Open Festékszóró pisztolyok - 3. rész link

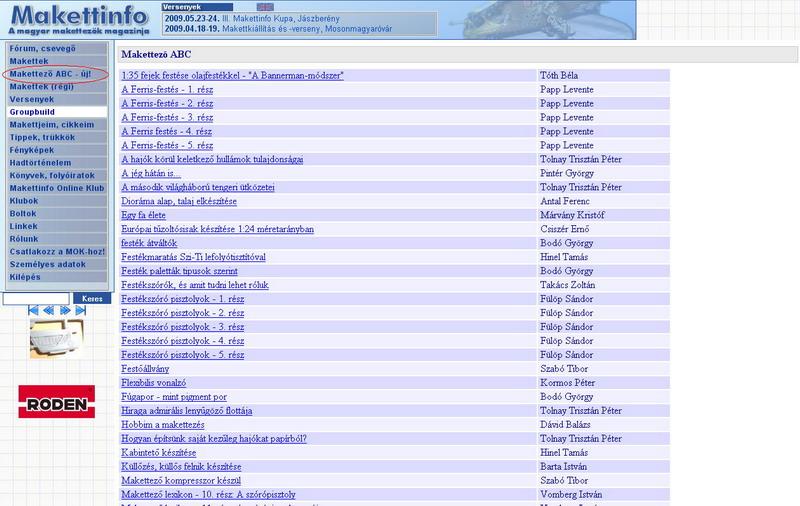pyautogui.click(x=183, y=327)
